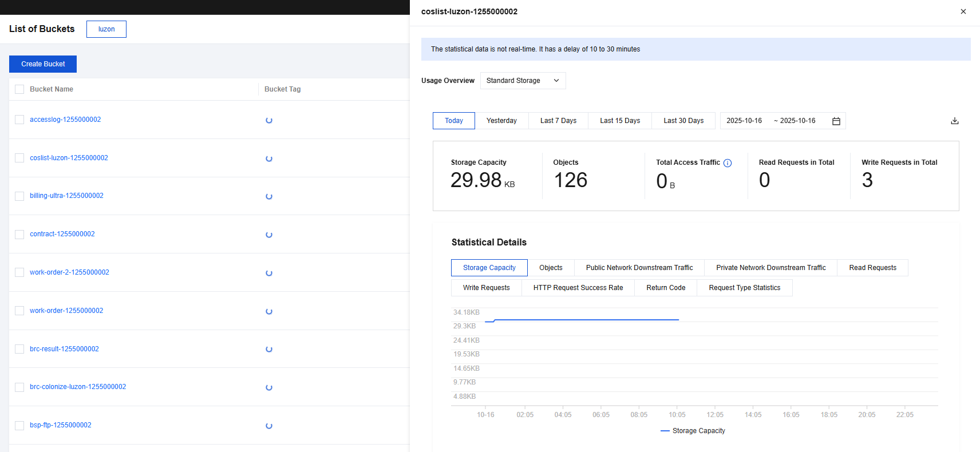Open the contract-1255000002 bucket link

click(x=62, y=234)
